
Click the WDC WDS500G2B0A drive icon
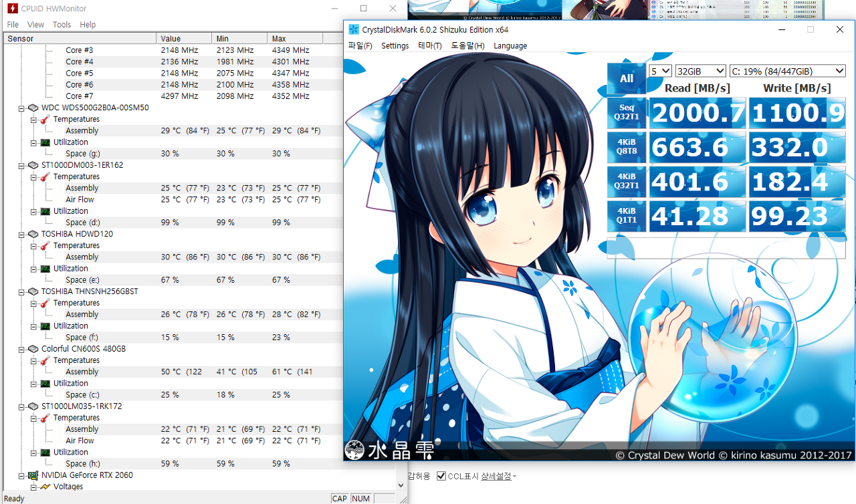point(33,108)
